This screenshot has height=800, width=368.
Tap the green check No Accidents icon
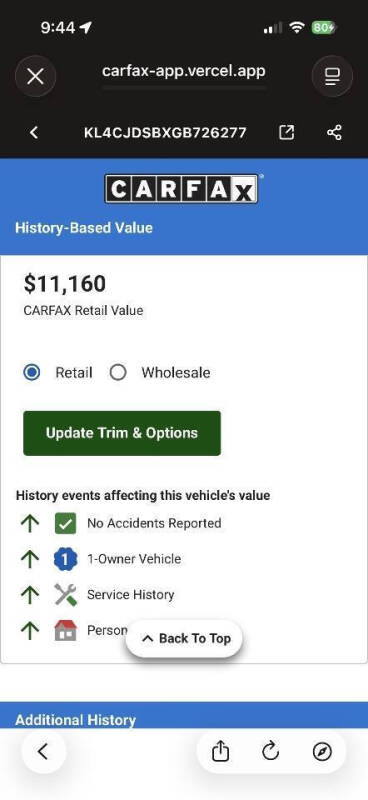pos(65,523)
